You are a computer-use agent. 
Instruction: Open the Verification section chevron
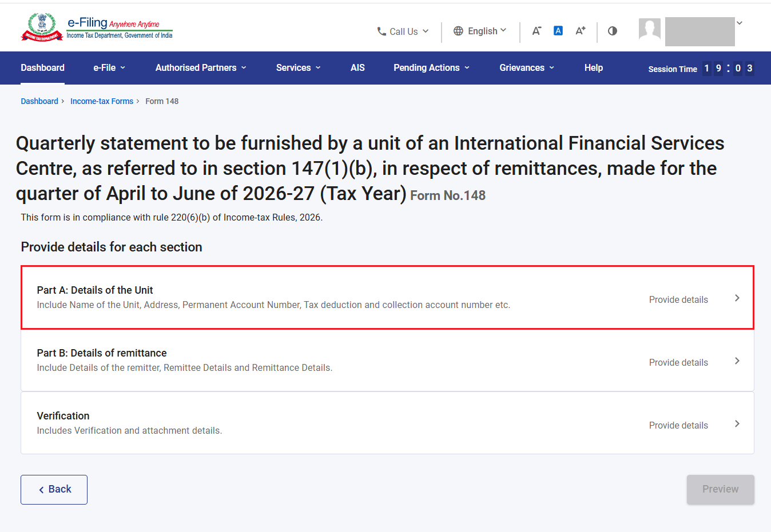coord(737,423)
